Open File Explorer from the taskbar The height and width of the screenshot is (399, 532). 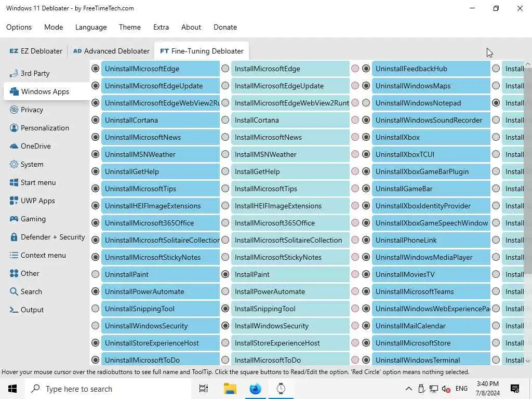click(x=230, y=389)
